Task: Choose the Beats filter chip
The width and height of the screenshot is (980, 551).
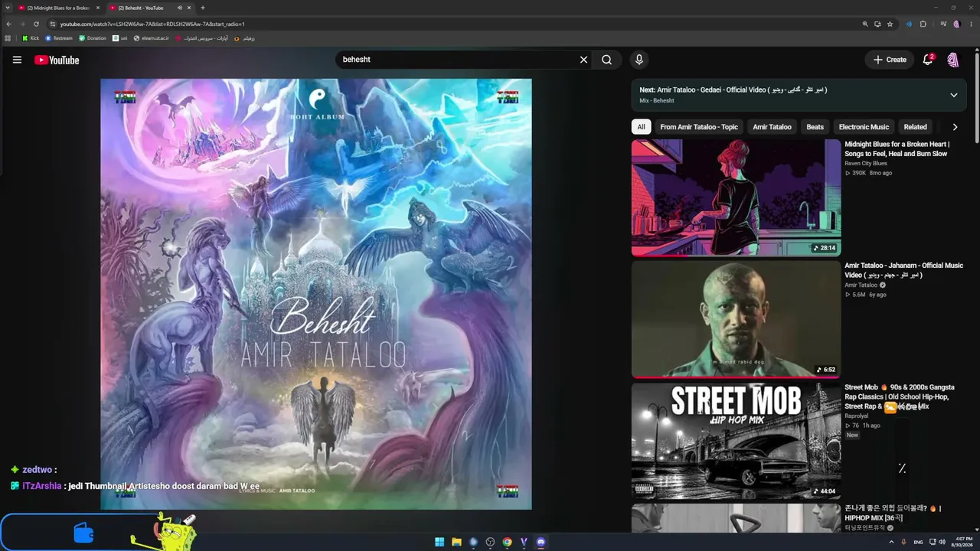Action: pyautogui.click(x=815, y=127)
